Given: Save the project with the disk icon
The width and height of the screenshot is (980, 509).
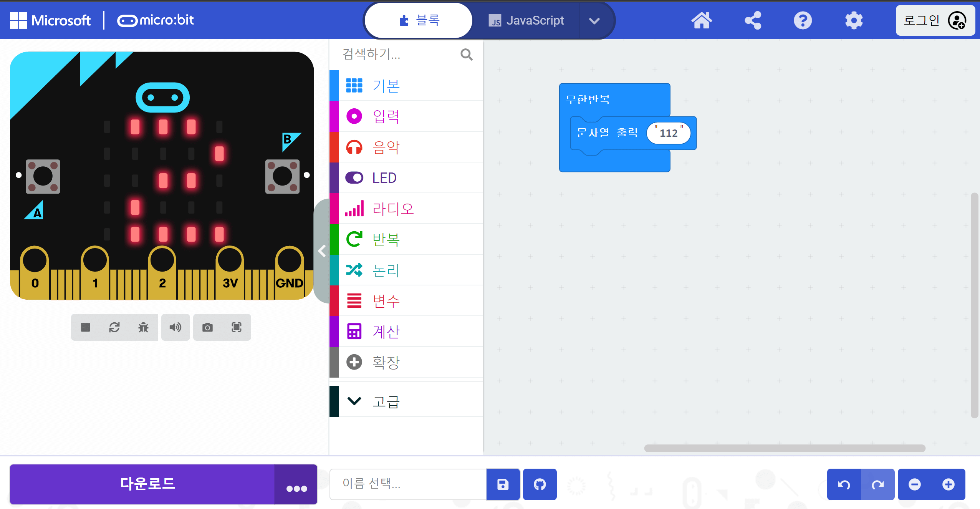Looking at the screenshot, I should coord(503,484).
